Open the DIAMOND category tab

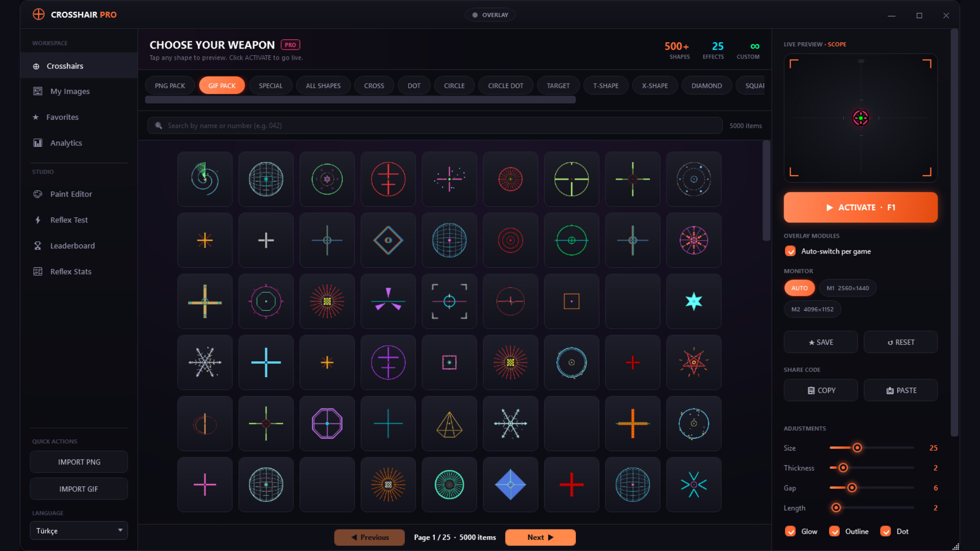[x=706, y=86]
